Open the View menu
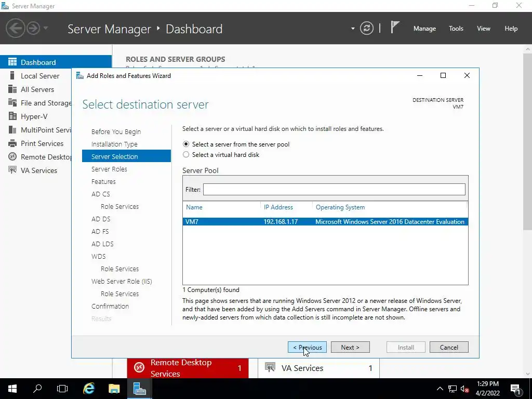The image size is (532, 399). pos(484,29)
